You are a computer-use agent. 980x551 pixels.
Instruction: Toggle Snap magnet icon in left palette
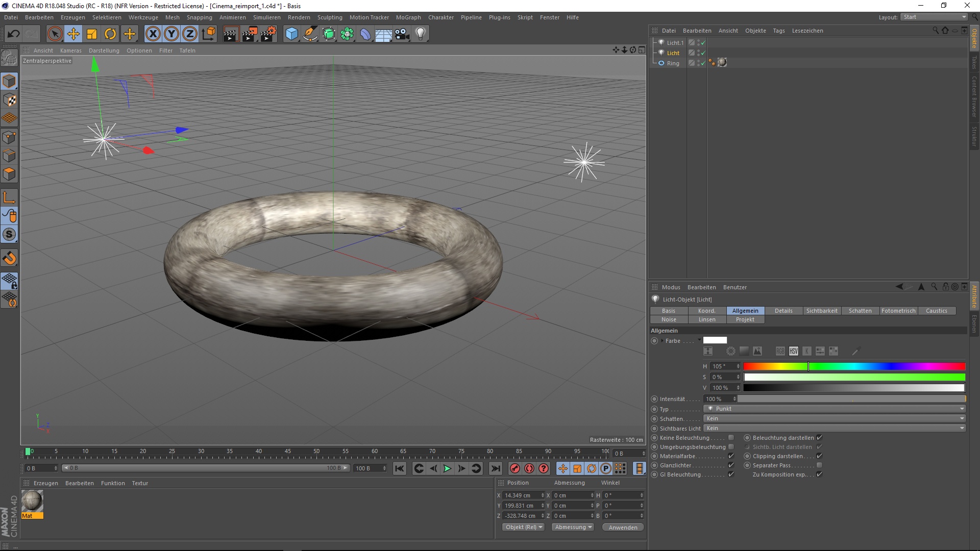tap(9, 258)
